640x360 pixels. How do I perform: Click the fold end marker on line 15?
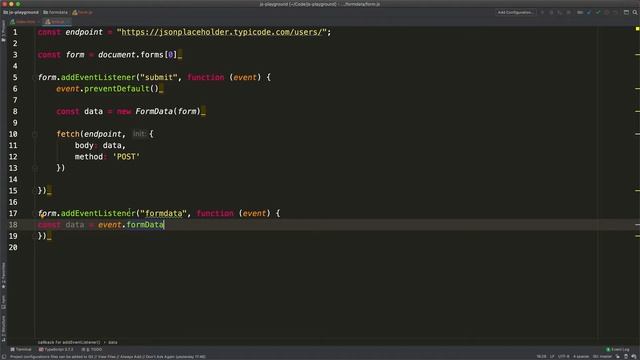(x=35, y=191)
